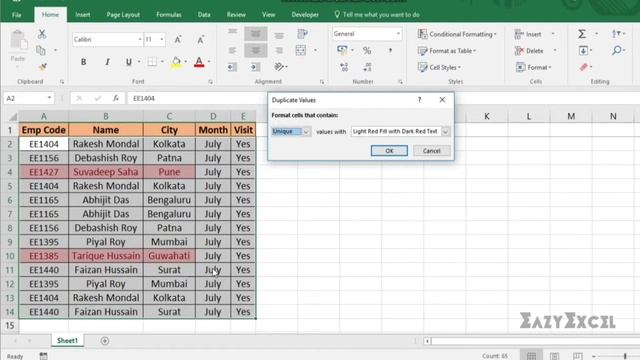This screenshot has height=360, width=640.
Task: Apply Comma Style icon
Action: (x=390, y=51)
